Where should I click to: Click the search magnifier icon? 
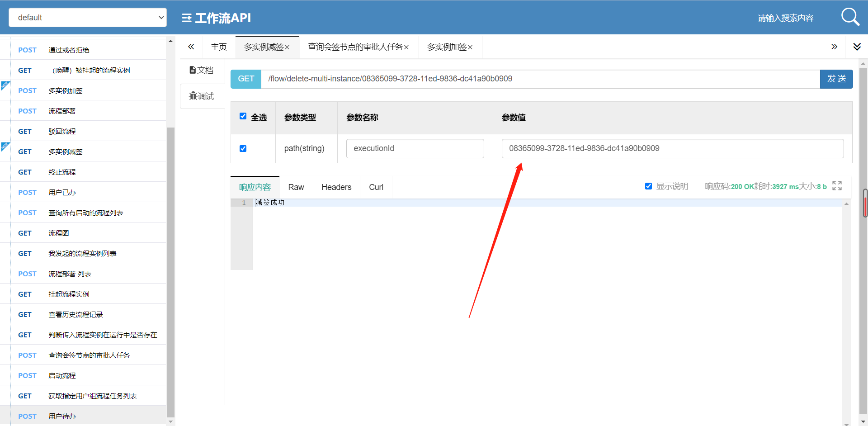coord(850,17)
